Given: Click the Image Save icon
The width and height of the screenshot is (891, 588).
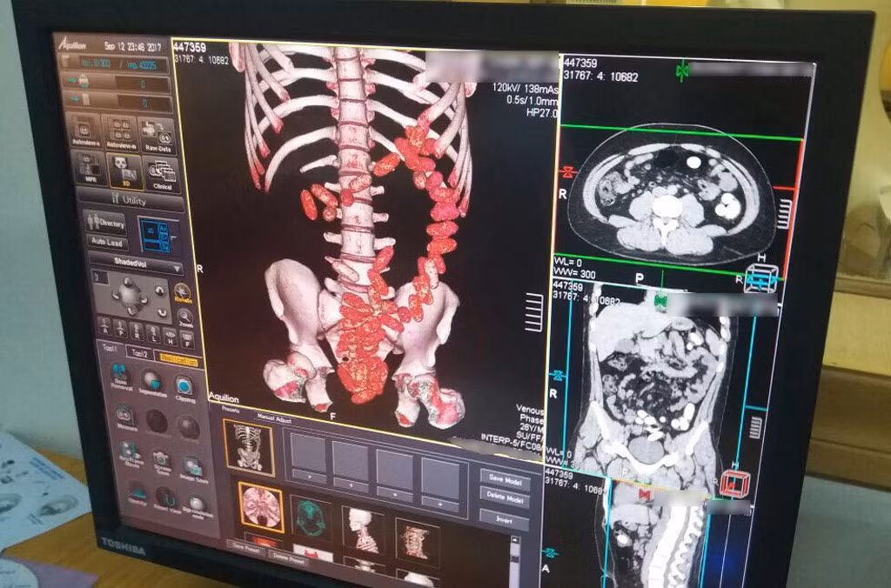Looking at the screenshot, I should point(193,469).
